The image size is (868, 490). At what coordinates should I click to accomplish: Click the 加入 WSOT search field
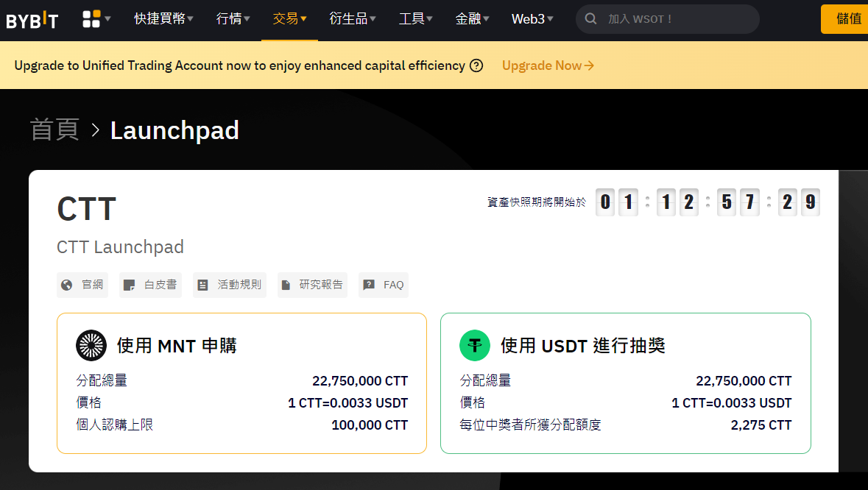point(668,19)
